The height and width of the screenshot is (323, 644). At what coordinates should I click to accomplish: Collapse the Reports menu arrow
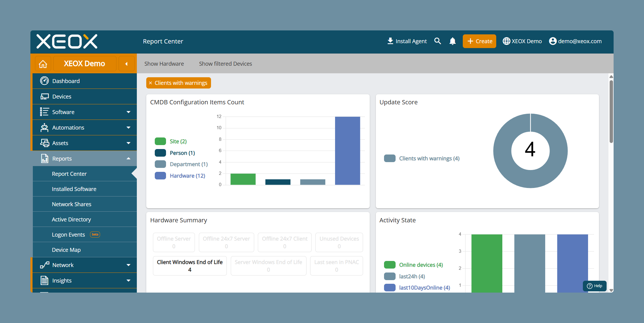pos(128,158)
